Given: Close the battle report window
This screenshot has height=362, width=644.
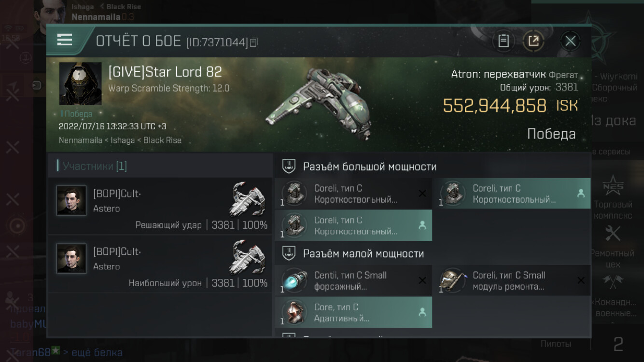Looking at the screenshot, I should (x=570, y=41).
